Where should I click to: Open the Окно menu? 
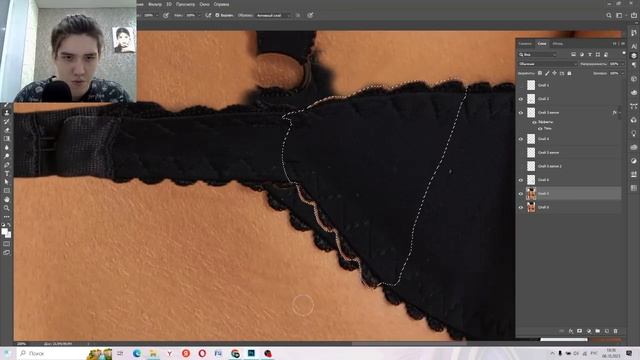click(204, 4)
